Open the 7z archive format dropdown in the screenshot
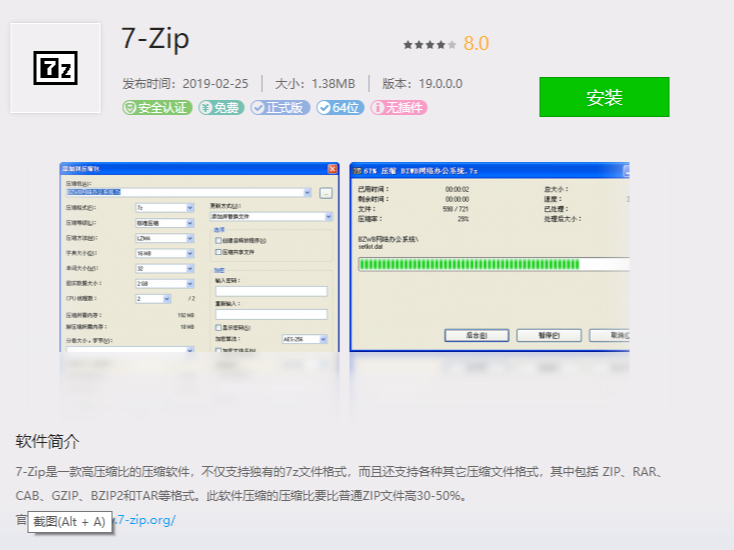The width and height of the screenshot is (734, 550). pos(165,208)
